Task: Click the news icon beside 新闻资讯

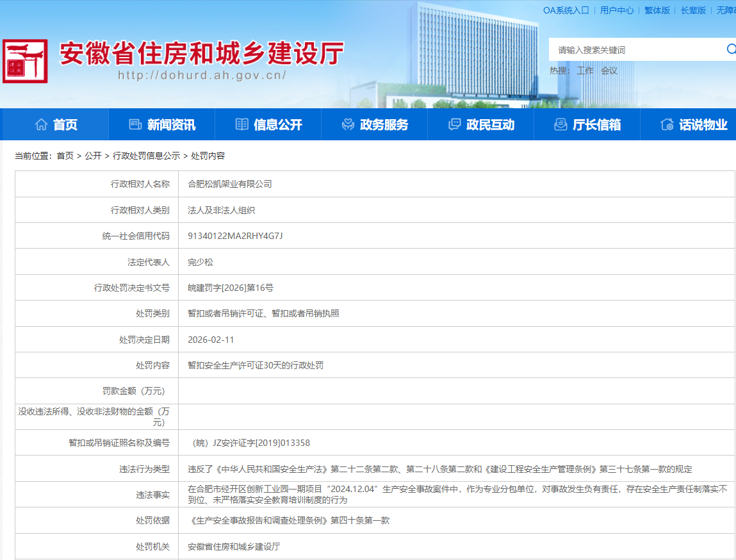Action: (x=135, y=124)
